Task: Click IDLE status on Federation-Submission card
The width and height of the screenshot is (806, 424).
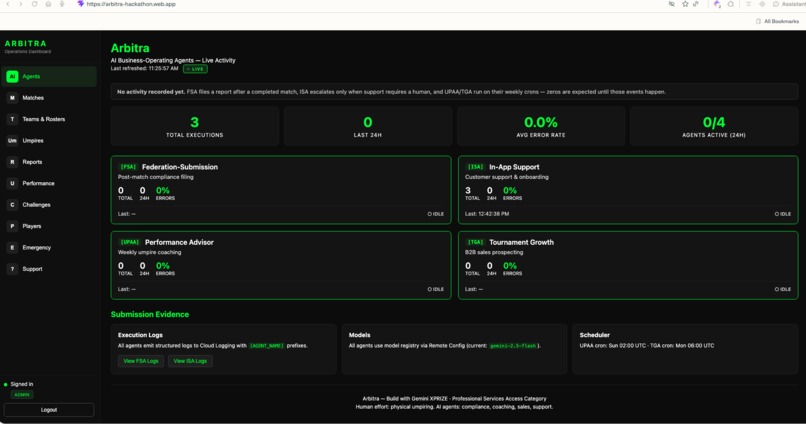Action: click(435, 214)
